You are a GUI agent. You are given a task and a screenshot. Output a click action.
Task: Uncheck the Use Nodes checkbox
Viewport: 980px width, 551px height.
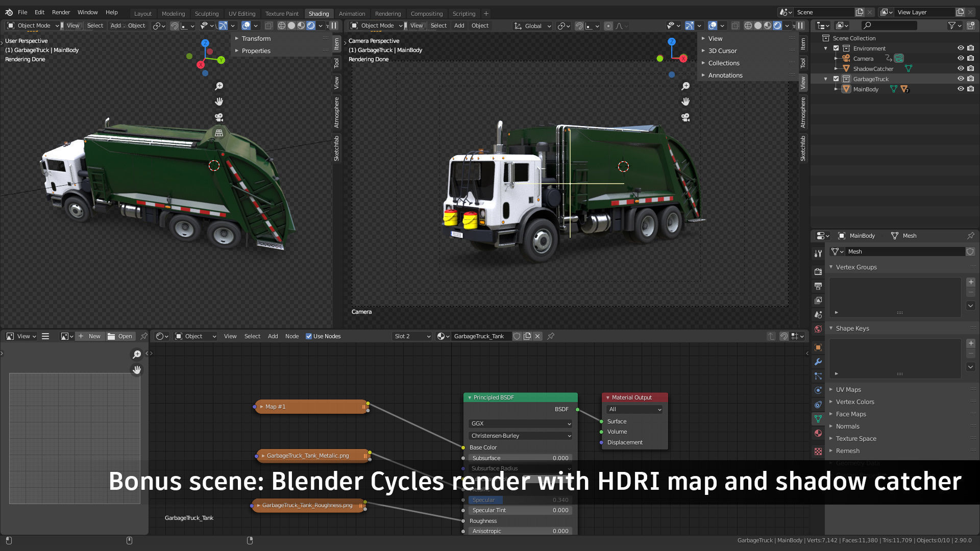point(309,336)
